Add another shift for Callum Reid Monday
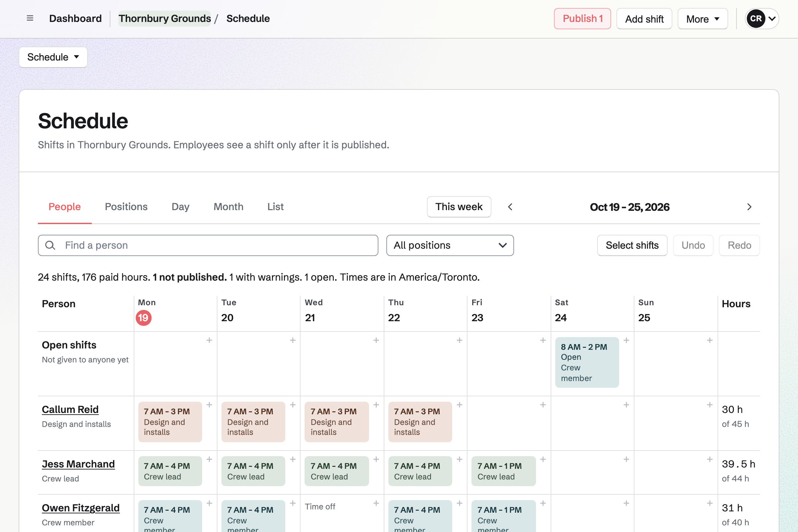 click(209, 405)
